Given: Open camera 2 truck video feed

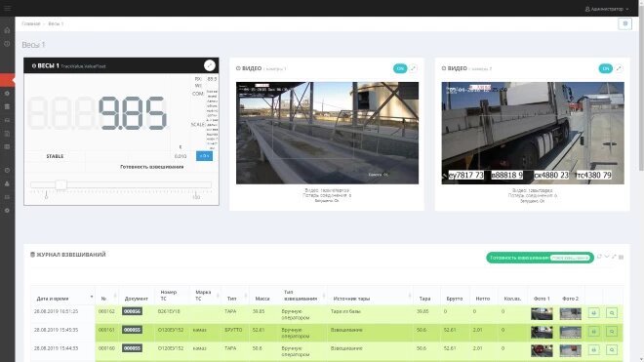Looking at the screenshot, I should 533,133.
